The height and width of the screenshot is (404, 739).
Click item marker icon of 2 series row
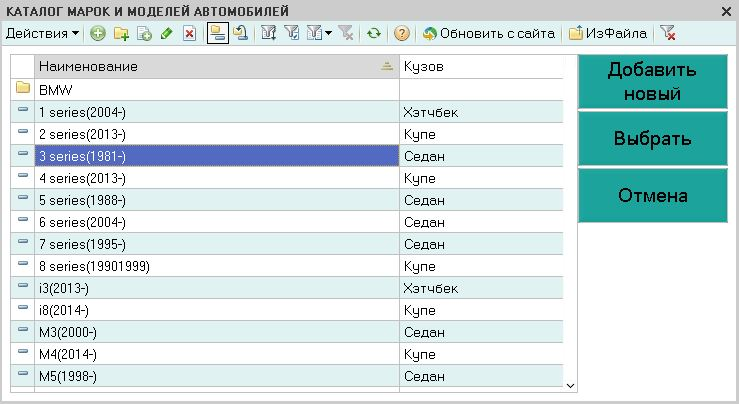click(23, 132)
